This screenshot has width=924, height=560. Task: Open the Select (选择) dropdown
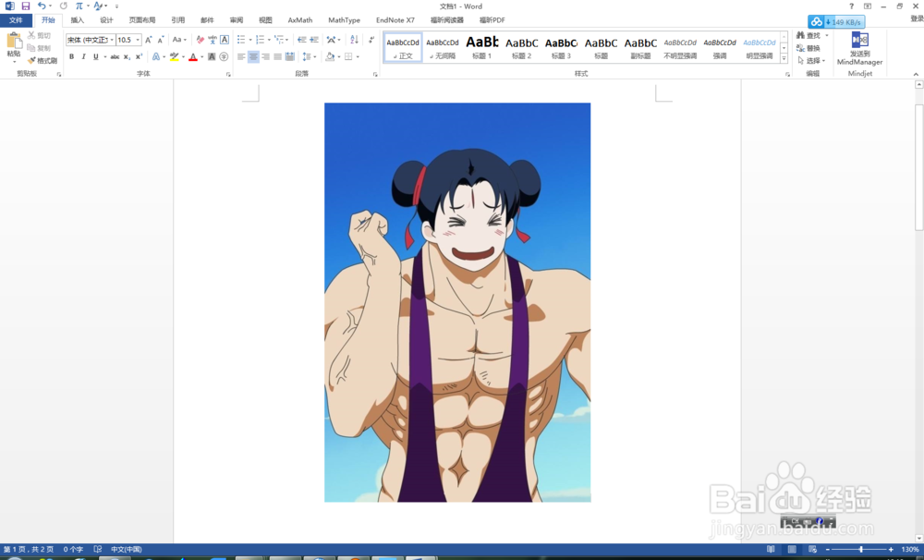811,60
